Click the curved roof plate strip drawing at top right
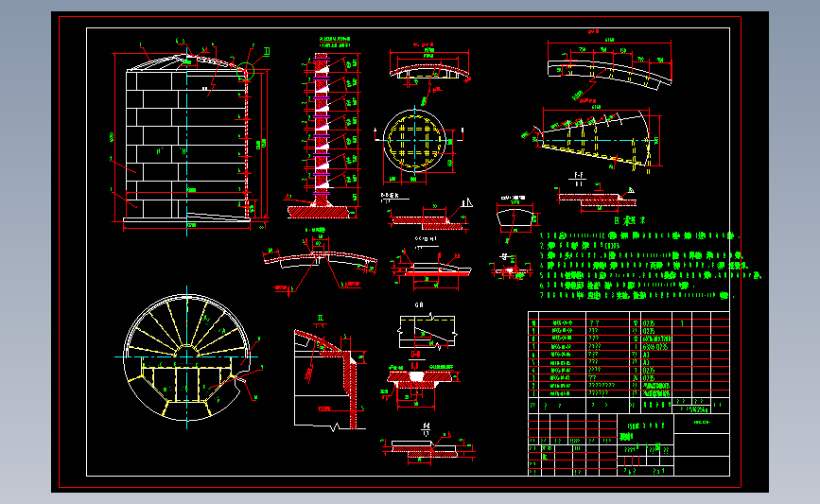 click(609, 66)
